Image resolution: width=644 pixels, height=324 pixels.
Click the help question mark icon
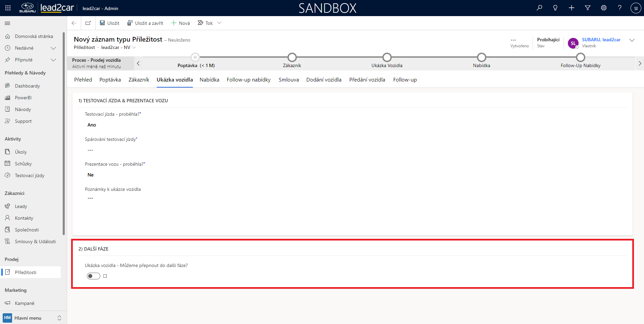tap(620, 8)
